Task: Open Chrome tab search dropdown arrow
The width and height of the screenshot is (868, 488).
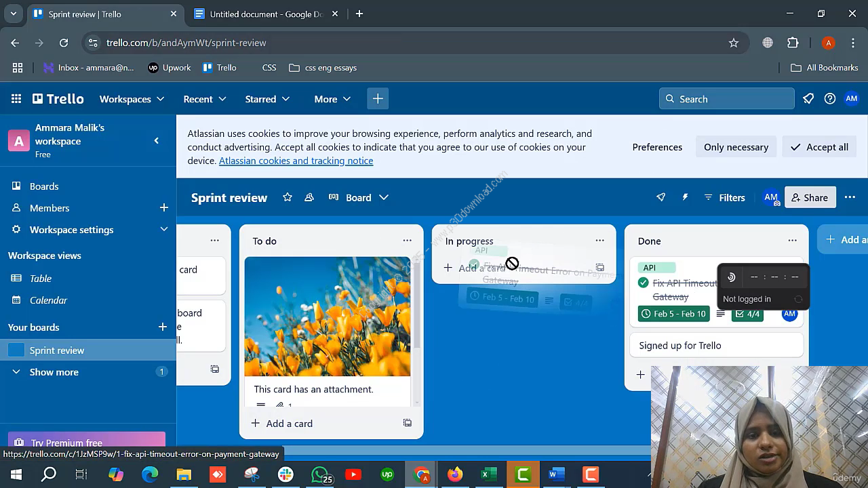Action: (13, 14)
